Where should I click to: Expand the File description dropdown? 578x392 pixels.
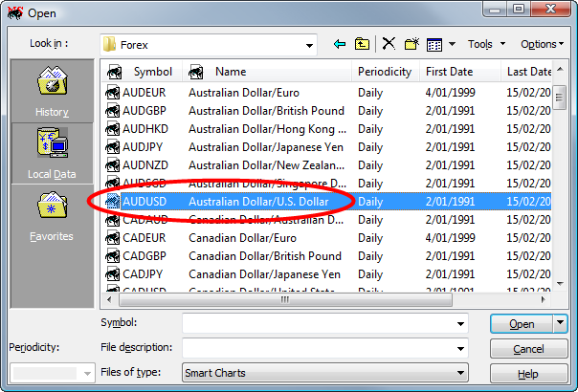click(460, 348)
